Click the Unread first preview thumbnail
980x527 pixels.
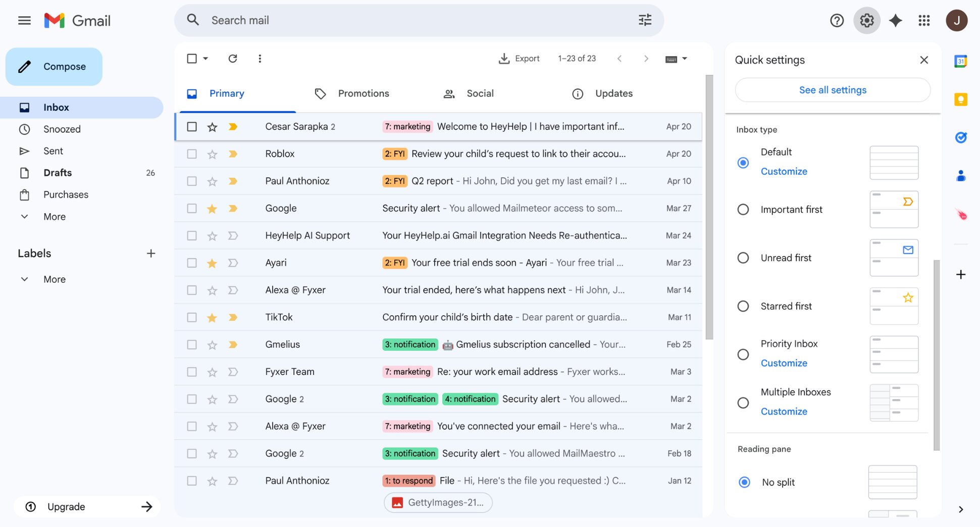[x=894, y=258]
